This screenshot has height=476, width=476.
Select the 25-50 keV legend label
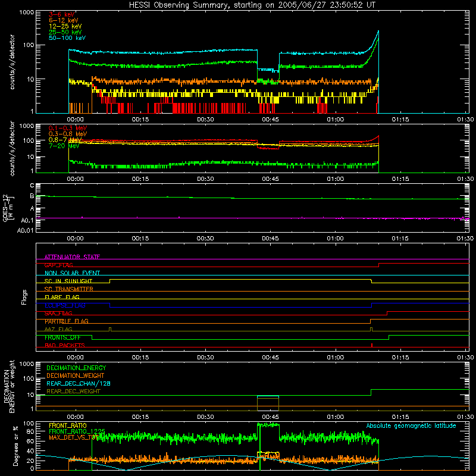point(65,32)
